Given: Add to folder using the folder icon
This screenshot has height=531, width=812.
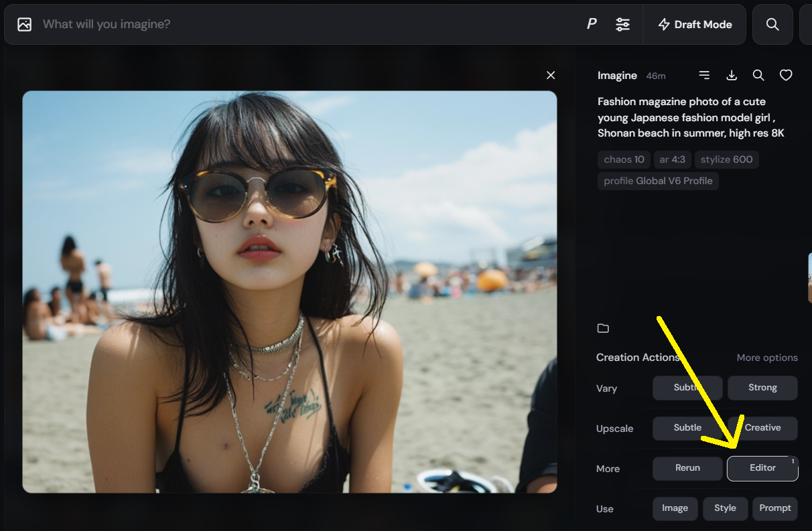Looking at the screenshot, I should (603, 328).
